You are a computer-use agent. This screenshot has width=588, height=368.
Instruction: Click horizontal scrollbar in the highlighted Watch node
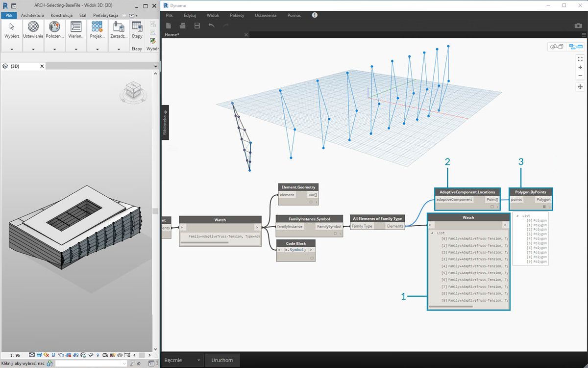click(451, 307)
